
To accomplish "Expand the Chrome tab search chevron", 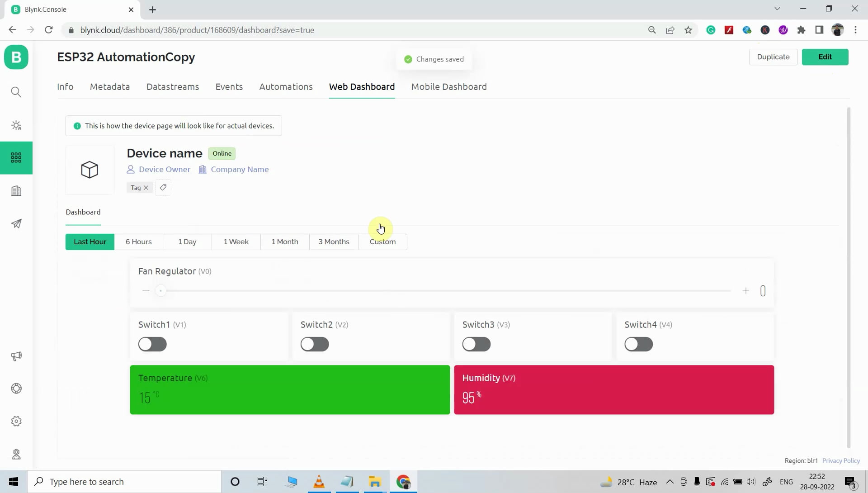I will pos(777,9).
